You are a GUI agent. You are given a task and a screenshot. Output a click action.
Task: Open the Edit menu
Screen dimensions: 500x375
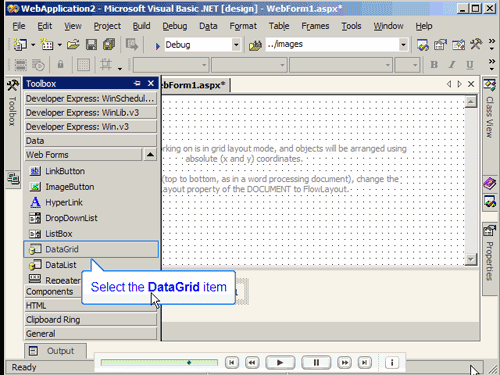(x=45, y=26)
